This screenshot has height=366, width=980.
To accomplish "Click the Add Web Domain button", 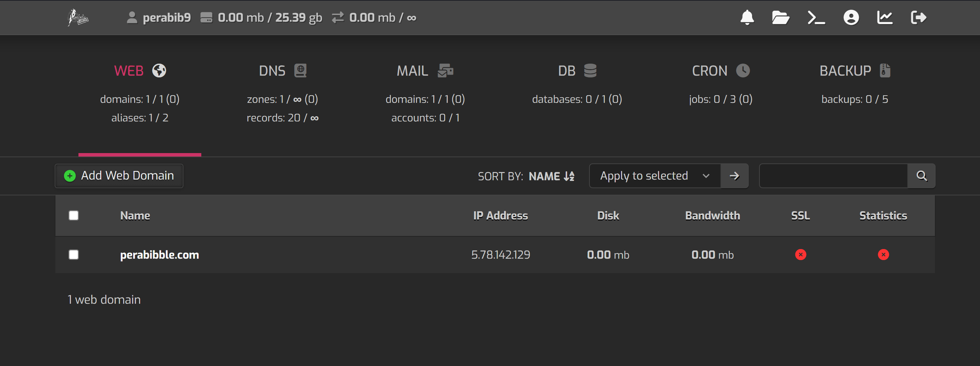I will [119, 176].
